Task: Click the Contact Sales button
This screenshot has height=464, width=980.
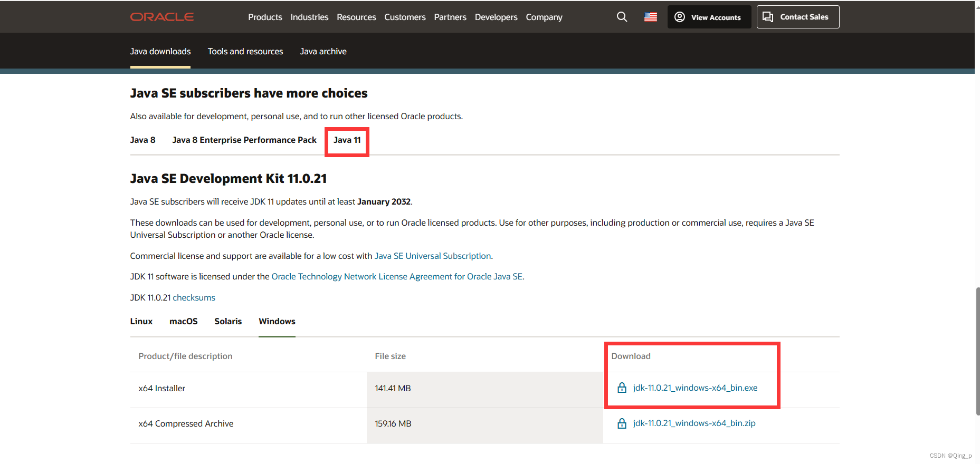Action: [798, 17]
